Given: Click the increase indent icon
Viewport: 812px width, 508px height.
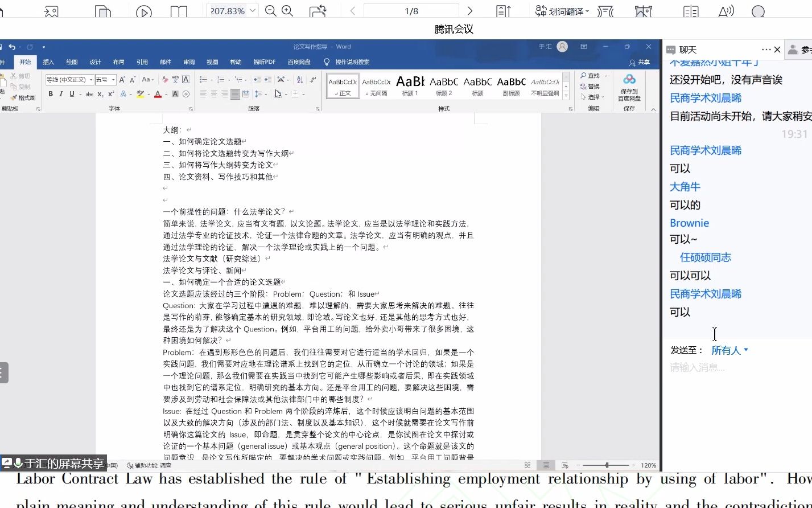Looking at the screenshot, I should 269,80.
